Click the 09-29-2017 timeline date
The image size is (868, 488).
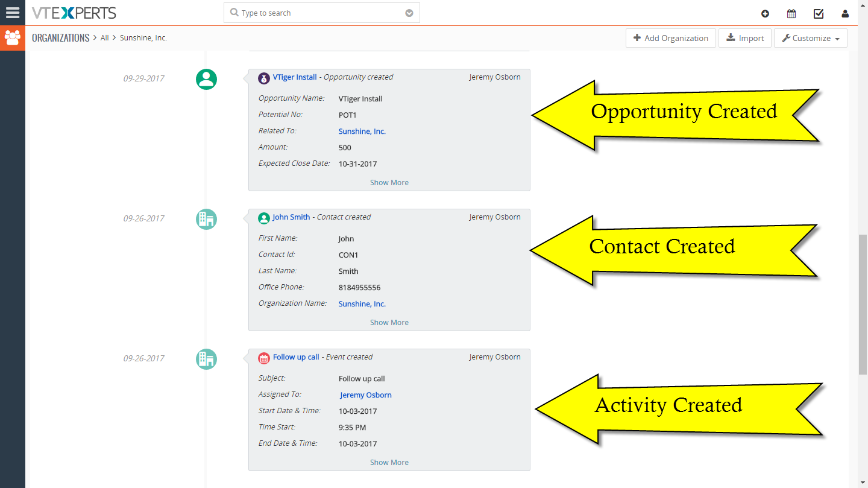144,78
